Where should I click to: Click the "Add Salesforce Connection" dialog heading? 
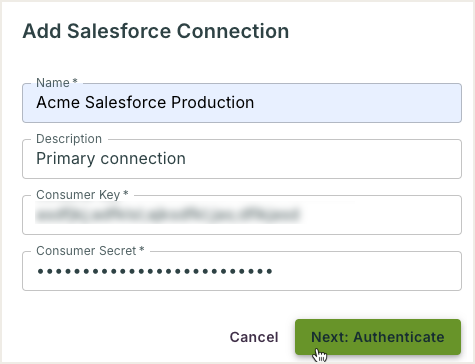[156, 31]
